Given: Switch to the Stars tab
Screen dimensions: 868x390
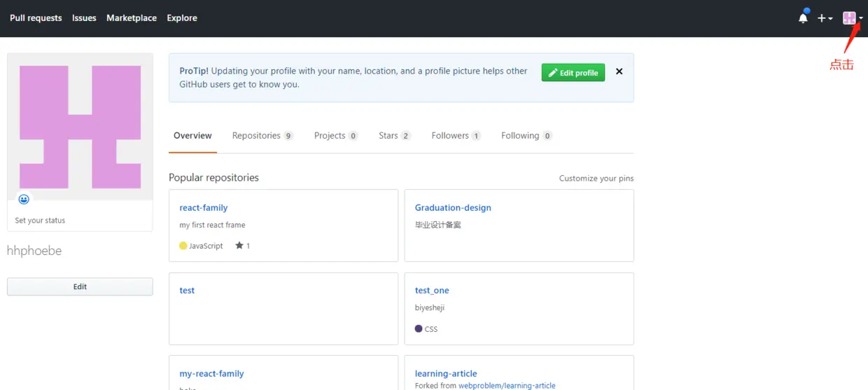Looking at the screenshot, I should [395, 136].
